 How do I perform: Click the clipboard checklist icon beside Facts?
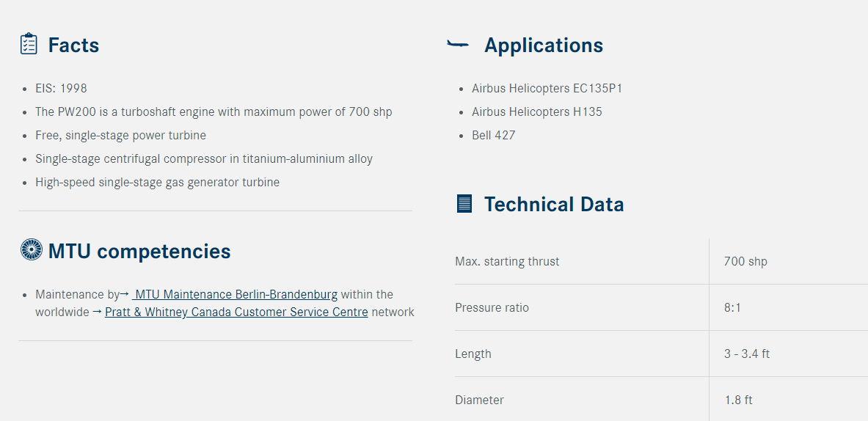(29, 44)
